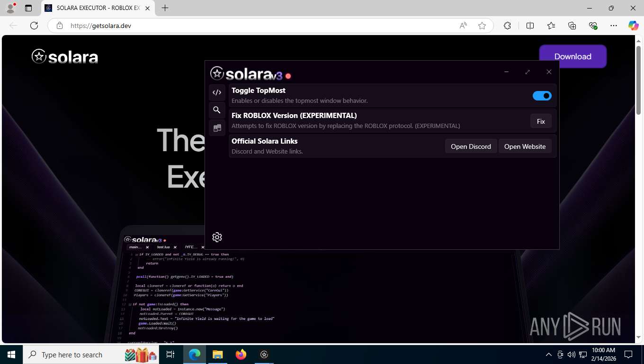644x364 pixels.
Task: Open the notification center icon
Action: point(628,355)
